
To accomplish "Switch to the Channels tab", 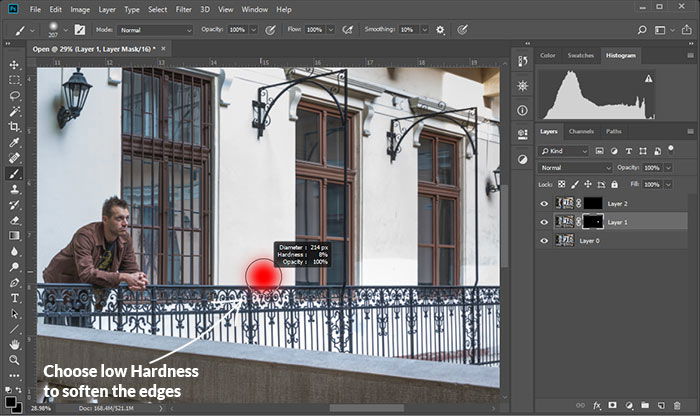I will 581,131.
